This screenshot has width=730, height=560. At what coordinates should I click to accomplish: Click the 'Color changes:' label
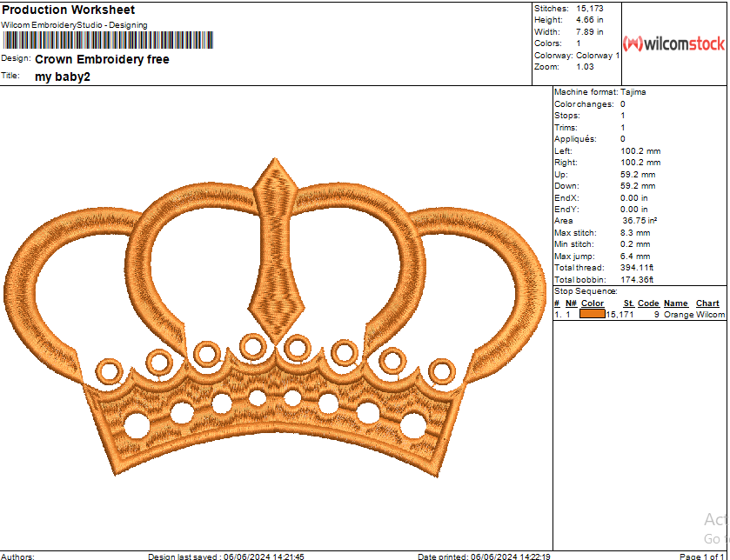(x=584, y=104)
